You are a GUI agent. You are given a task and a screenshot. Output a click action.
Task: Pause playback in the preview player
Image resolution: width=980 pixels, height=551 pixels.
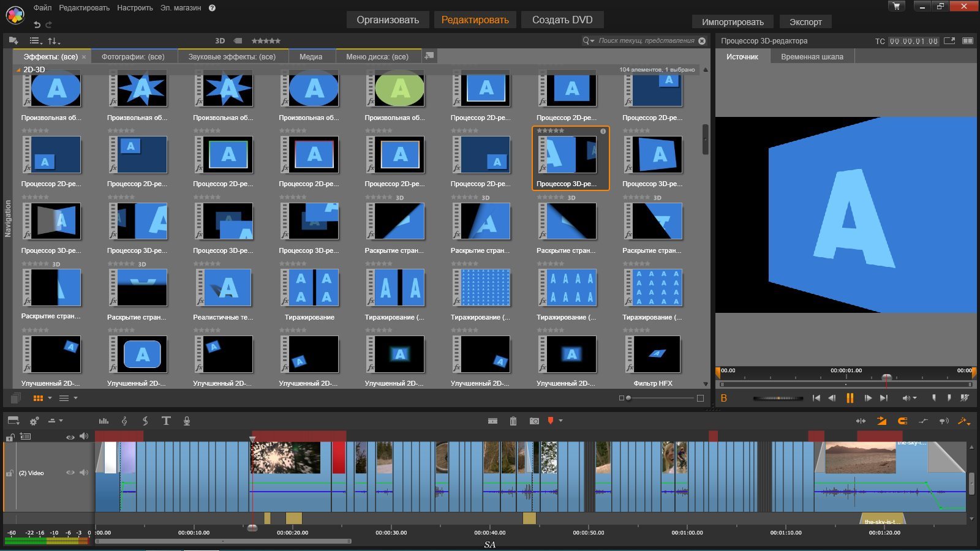850,398
